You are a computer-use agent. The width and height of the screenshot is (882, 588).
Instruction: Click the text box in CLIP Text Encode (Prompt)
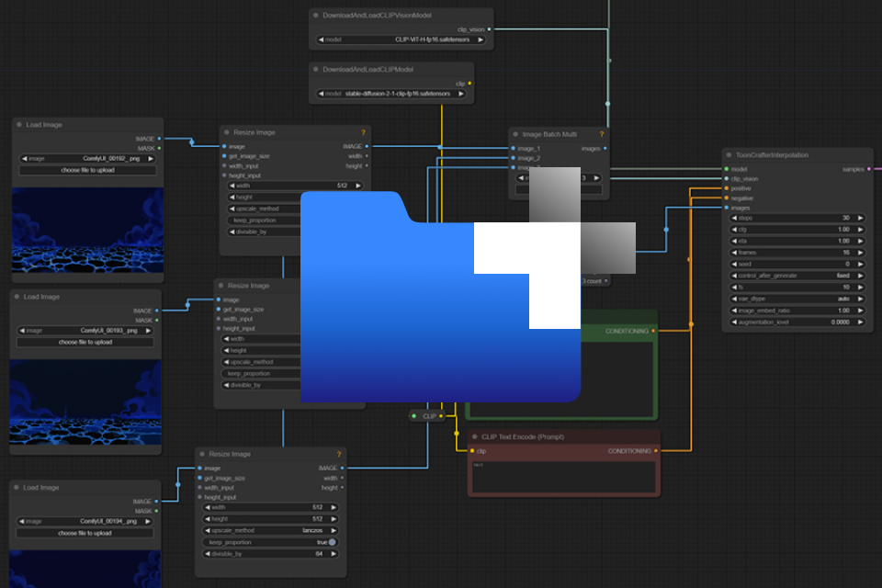point(563,477)
